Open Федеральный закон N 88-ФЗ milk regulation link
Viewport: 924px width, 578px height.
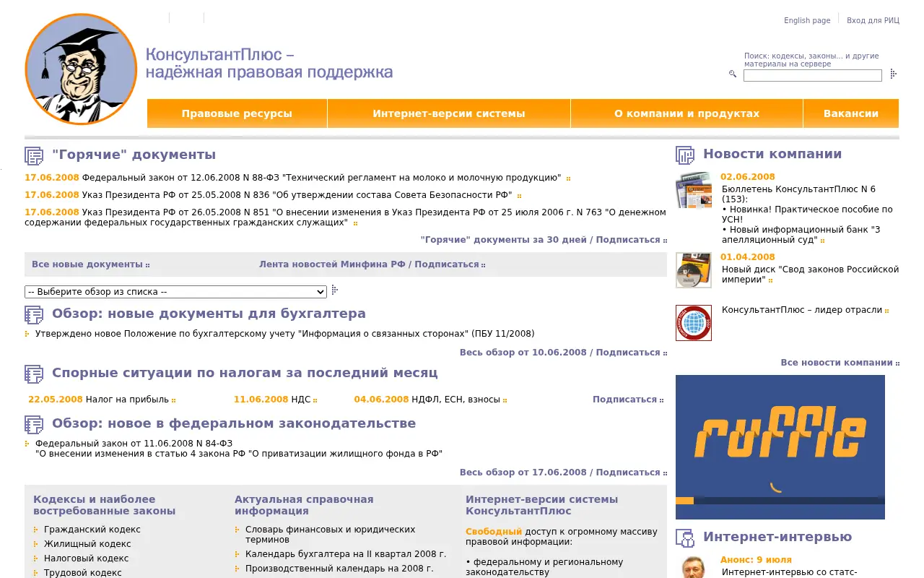(321, 178)
